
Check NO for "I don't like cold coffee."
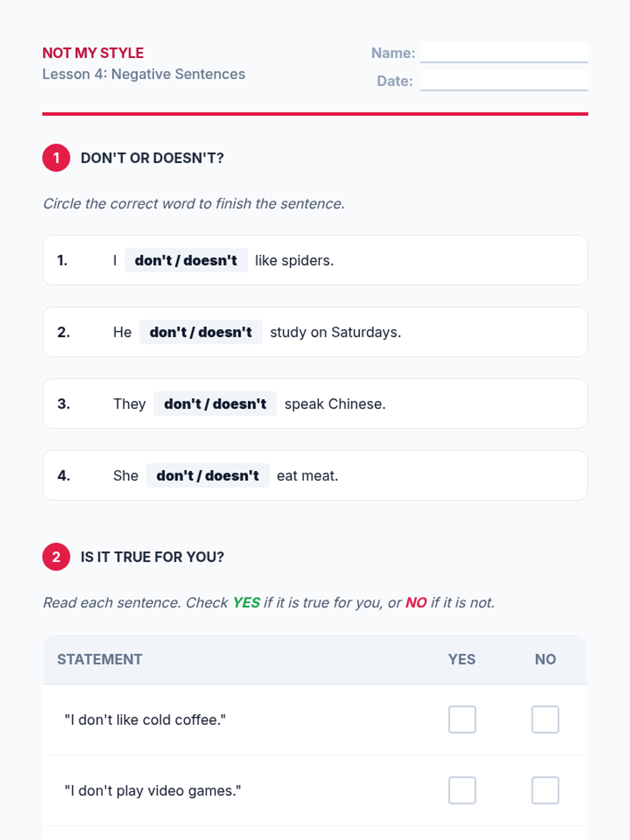pos(545,719)
